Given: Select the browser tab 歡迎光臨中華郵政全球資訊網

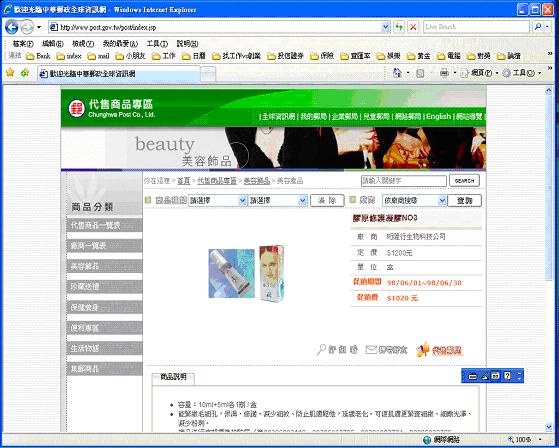Looking at the screenshot, I should coord(119,74).
